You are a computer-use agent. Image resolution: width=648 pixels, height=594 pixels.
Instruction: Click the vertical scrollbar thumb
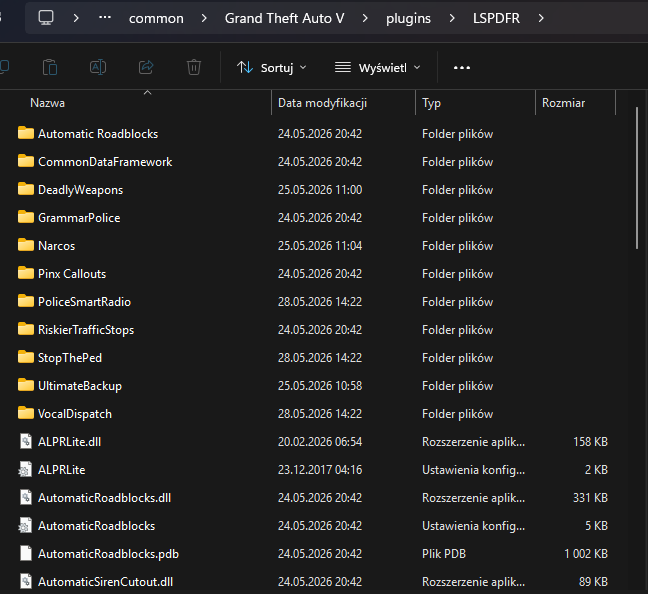pos(637,178)
